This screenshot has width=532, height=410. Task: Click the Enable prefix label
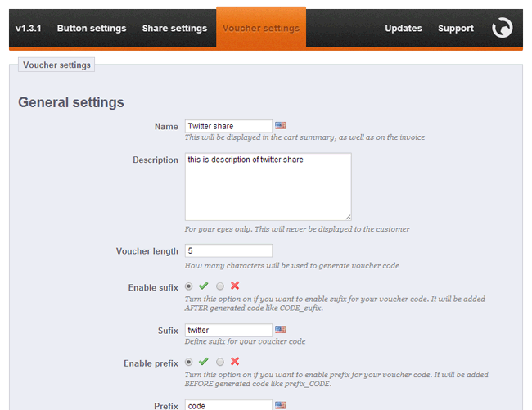pos(151,363)
